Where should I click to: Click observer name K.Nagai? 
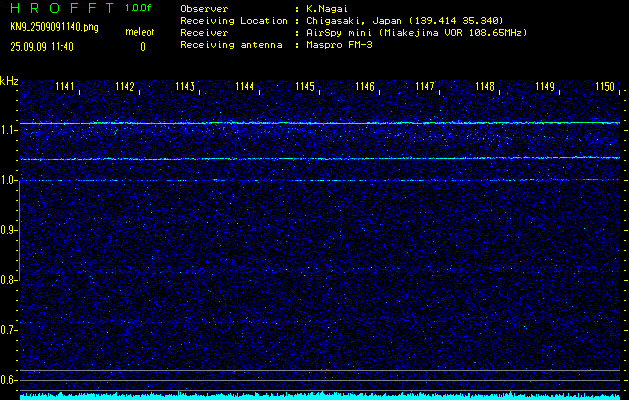pyautogui.click(x=327, y=9)
